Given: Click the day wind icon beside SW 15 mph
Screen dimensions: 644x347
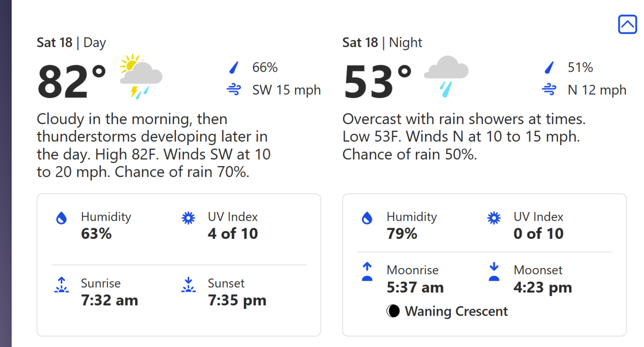Looking at the screenshot, I should tap(234, 90).
